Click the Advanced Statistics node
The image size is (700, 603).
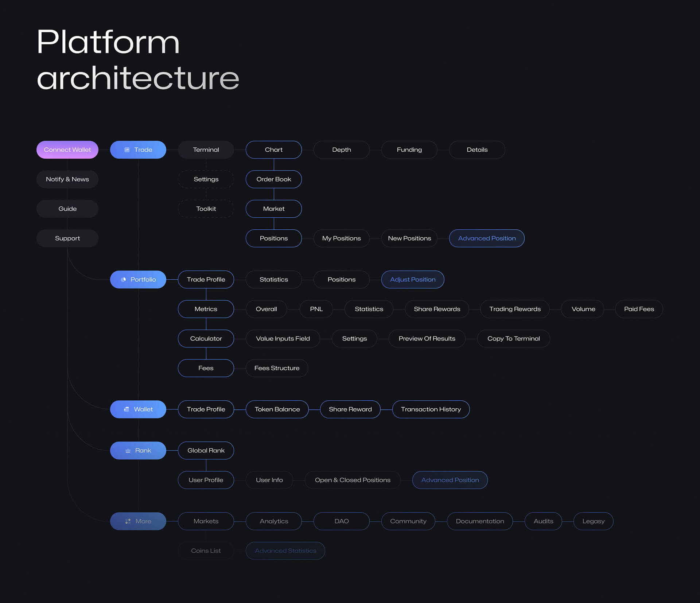(x=285, y=551)
